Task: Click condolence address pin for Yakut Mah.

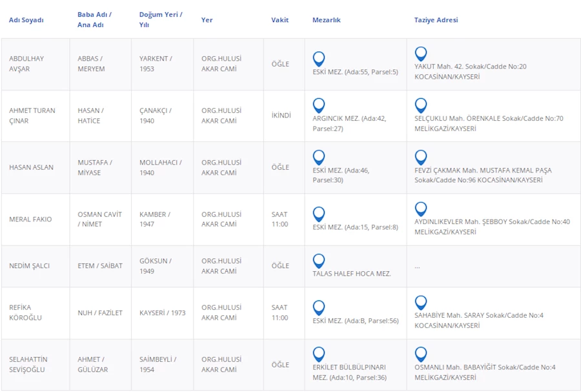Action: 421,54
